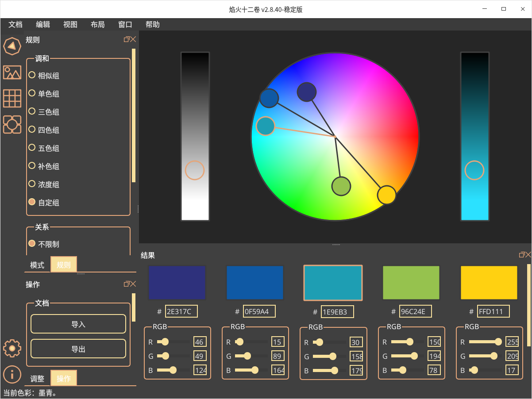Viewport: 532px width, 399px height.
Task: Select the 三色组 radio button
Action: (x=32, y=111)
